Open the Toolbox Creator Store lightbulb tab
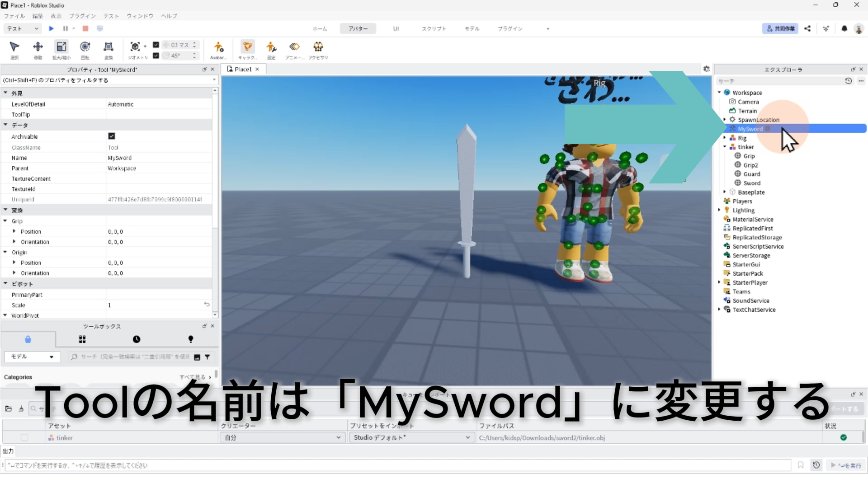868x488 pixels. pos(190,339)
